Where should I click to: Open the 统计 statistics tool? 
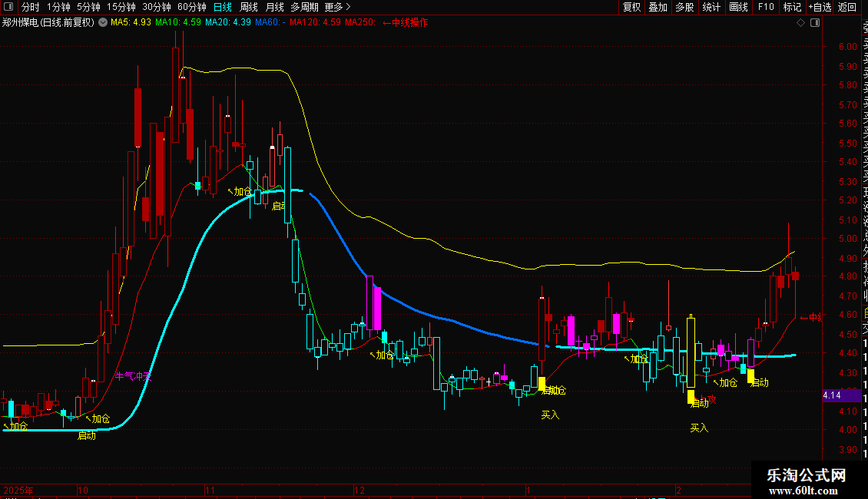711,7
